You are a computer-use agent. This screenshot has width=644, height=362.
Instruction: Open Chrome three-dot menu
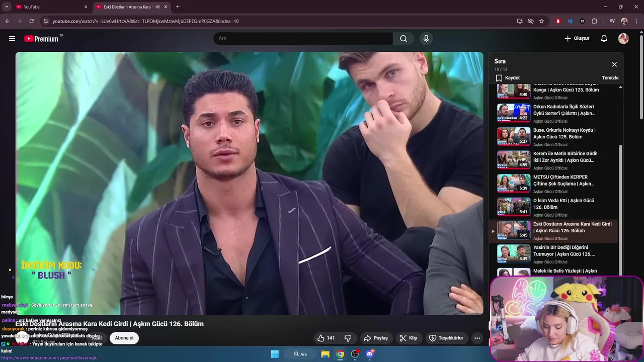coord(636,21)
